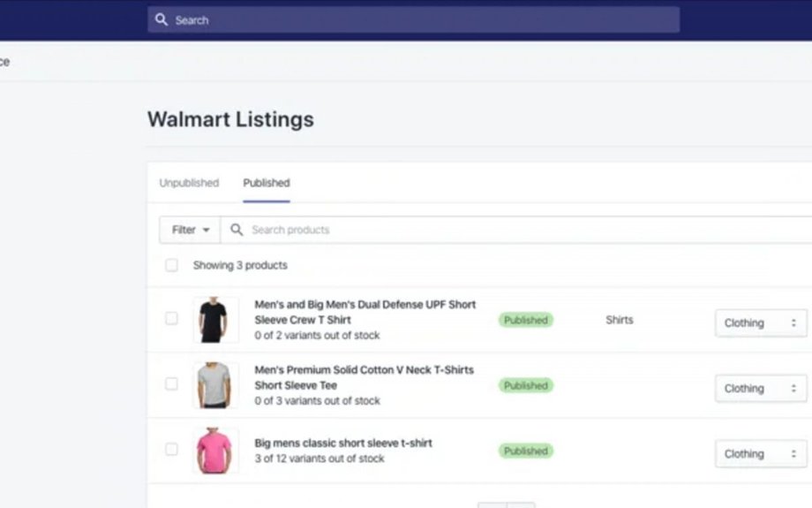Open Clothing dropdown for V Neck T-Shirts

tap(761, 388)
